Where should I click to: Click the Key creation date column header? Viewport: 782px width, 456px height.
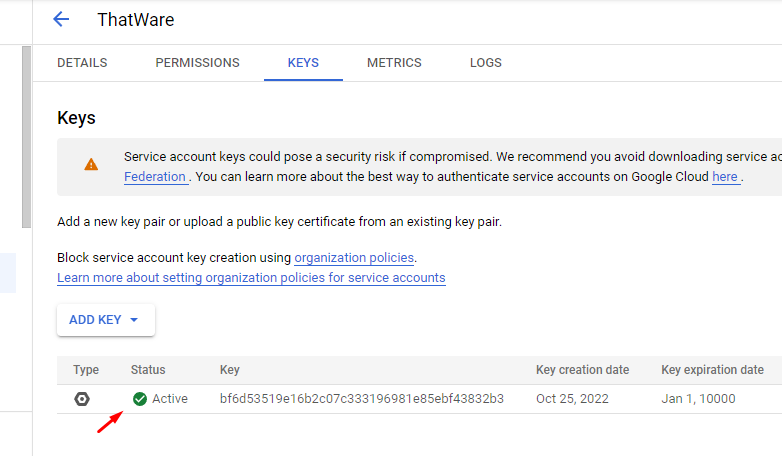click(x=582, y=370)
